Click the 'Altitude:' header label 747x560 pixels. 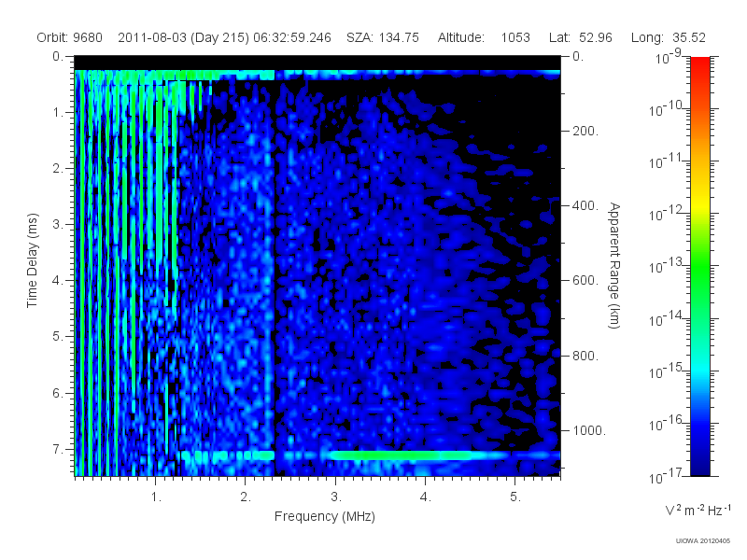coord(461,37)
